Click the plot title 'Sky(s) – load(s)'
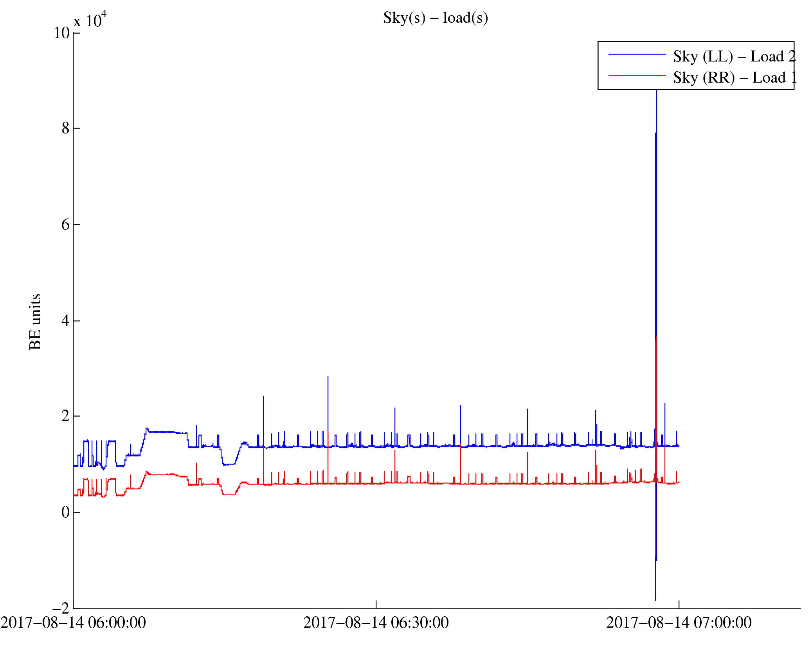This screenshot has height=659, width=812. pyautogui.click(x=436, y=18)
